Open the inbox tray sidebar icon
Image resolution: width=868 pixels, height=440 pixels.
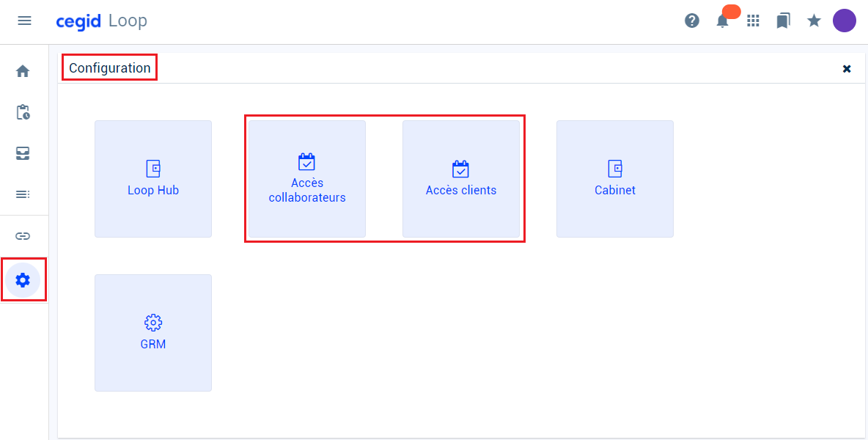[x=23, y=153]
